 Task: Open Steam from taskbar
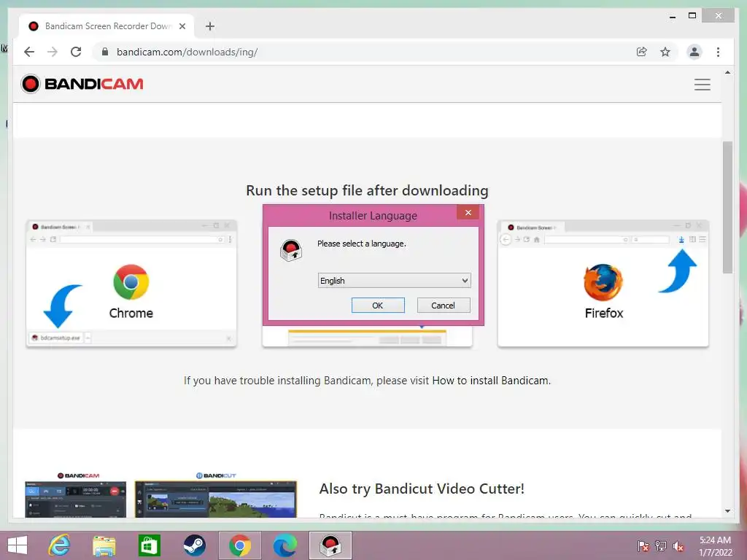[x=194, y=545]
